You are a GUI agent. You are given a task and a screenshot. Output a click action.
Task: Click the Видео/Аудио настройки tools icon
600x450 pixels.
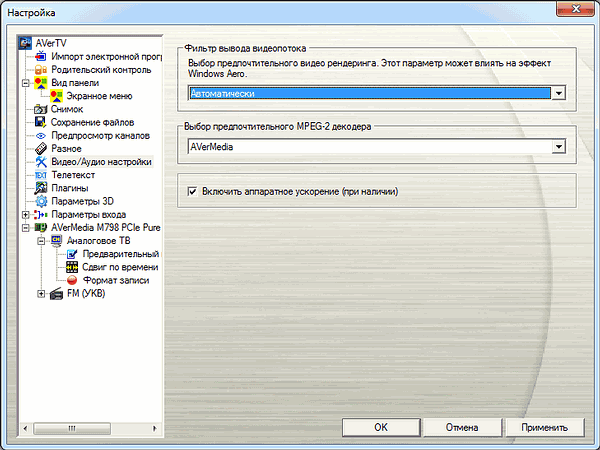click(x=41, y=161)
